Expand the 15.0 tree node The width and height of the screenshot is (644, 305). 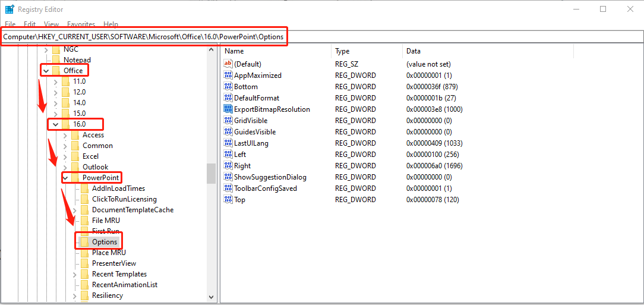click(55, 114)
